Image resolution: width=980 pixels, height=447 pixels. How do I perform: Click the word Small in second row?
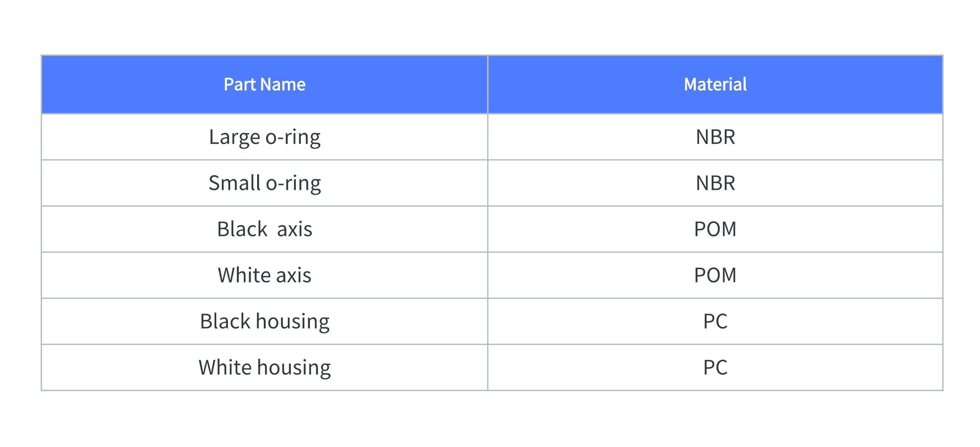click(234, 183)
